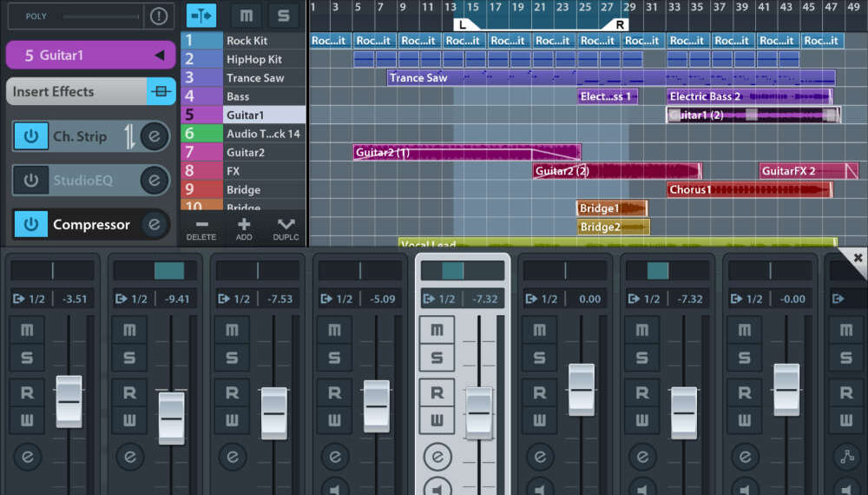Click the exclamation alert icon beside POLY
868x495 pixels.
coord(158,16)
